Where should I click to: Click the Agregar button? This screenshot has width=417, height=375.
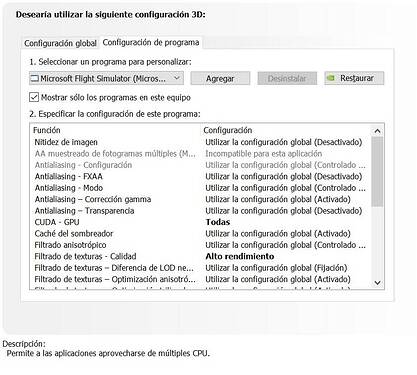(220, 78)
